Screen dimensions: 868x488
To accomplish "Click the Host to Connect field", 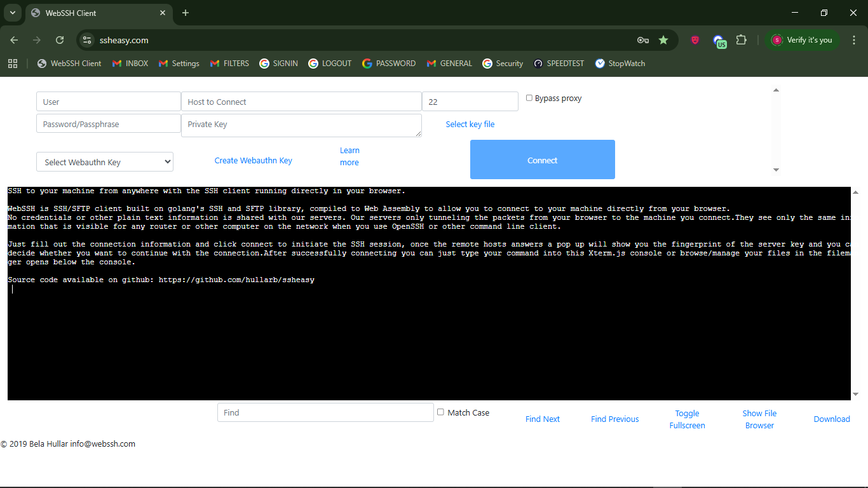I will click(301, 102).
